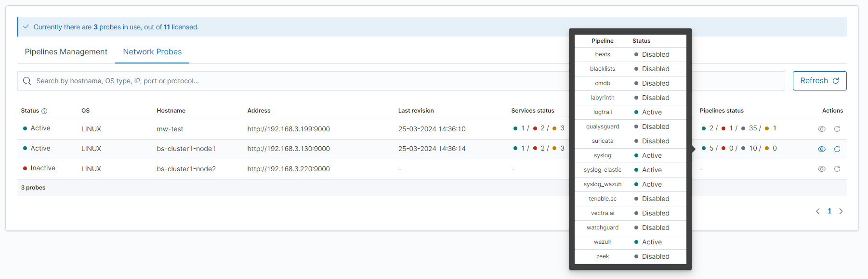Reload the mw-test probe row

[837, 129]
